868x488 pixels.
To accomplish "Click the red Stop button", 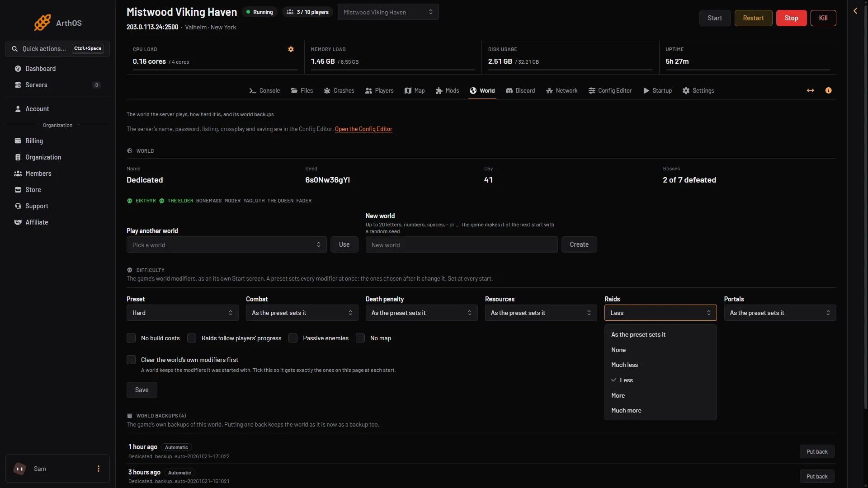I will 791,18.
